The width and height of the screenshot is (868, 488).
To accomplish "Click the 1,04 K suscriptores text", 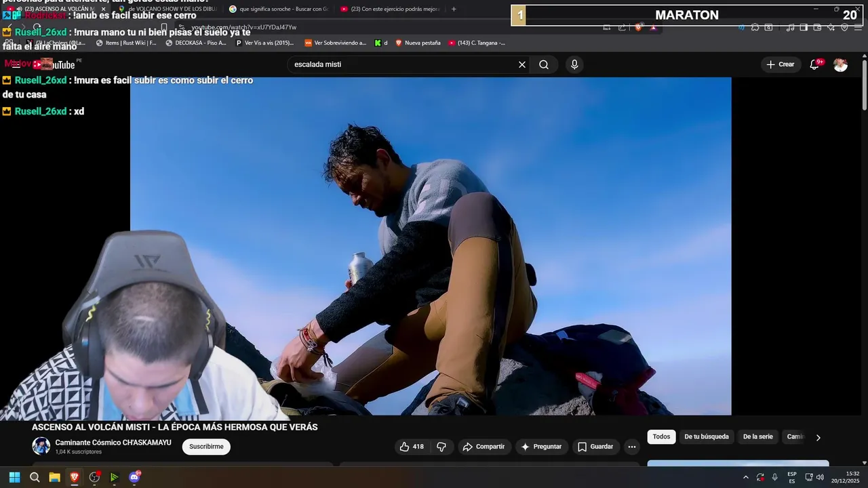I will coord(79,452).
